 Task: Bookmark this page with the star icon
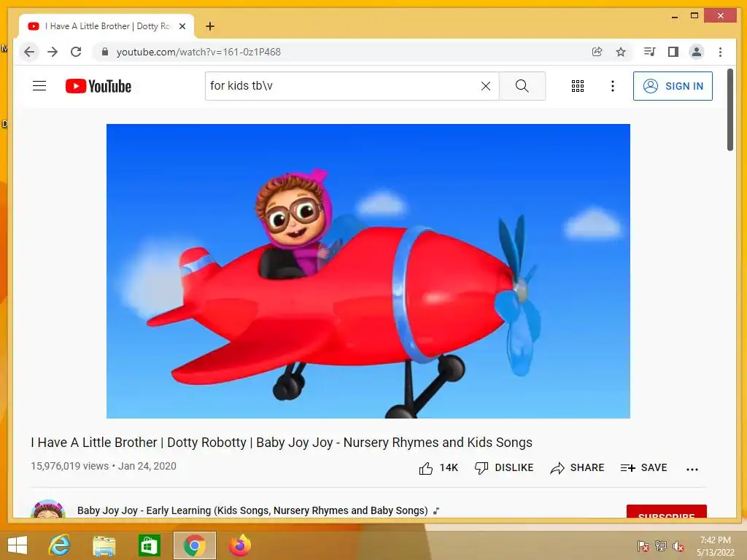(621, 52)
